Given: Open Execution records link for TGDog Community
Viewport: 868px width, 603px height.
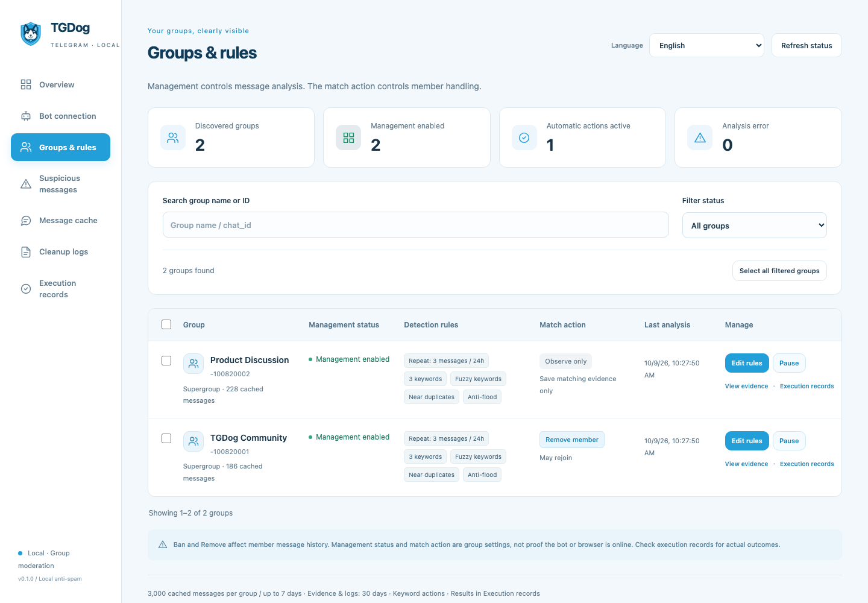Looking at the screenshot, I should pyautogui.click(x=807, y=464).
